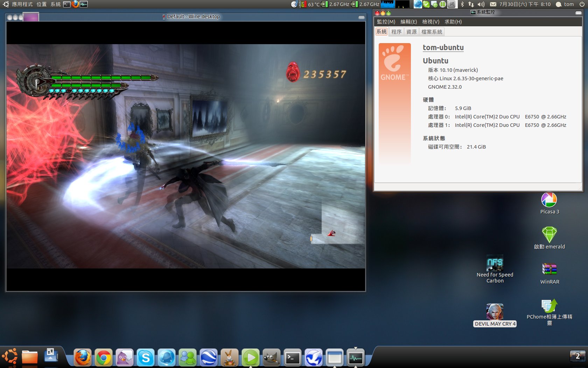Open the 位置 places menu
This screenshot has height=368, width=588.
42,4
